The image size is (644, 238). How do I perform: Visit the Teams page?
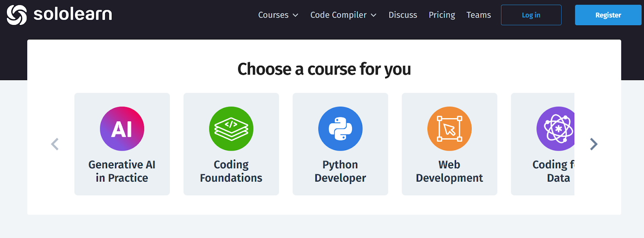tap(479, 15)
